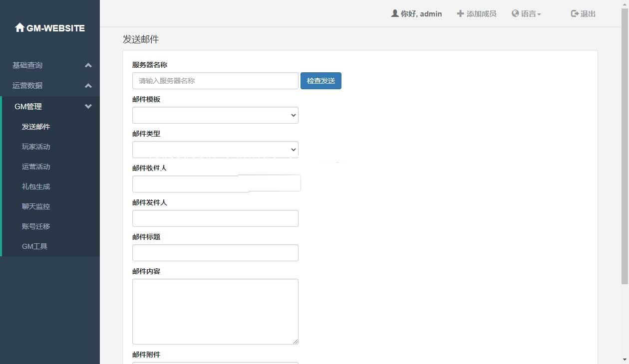This screenshot has height=364, width=629.
Task: Focus the 邮件内容 text area
Action: (215, 311)
